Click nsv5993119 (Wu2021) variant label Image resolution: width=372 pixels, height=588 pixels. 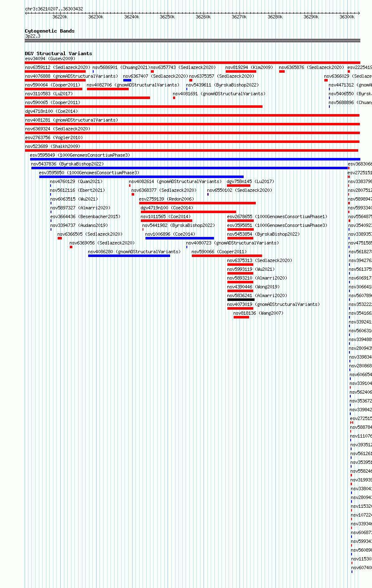[x=251, y=269]
